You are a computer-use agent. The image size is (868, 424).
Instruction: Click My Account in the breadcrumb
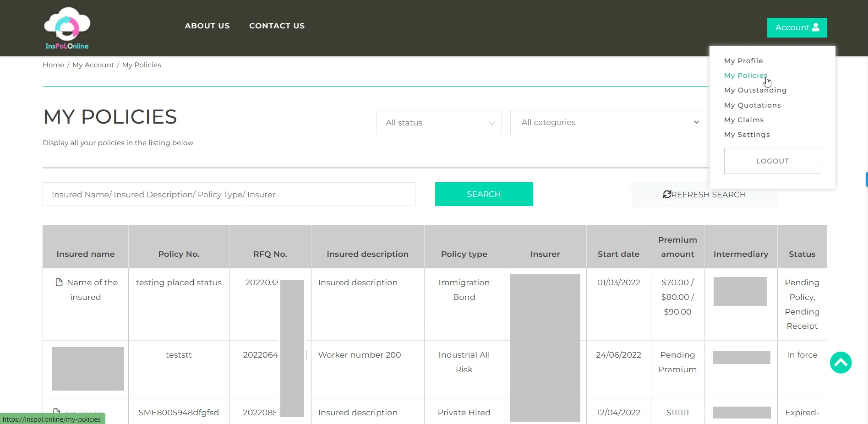pyautogui.click(x=93, y=65)
